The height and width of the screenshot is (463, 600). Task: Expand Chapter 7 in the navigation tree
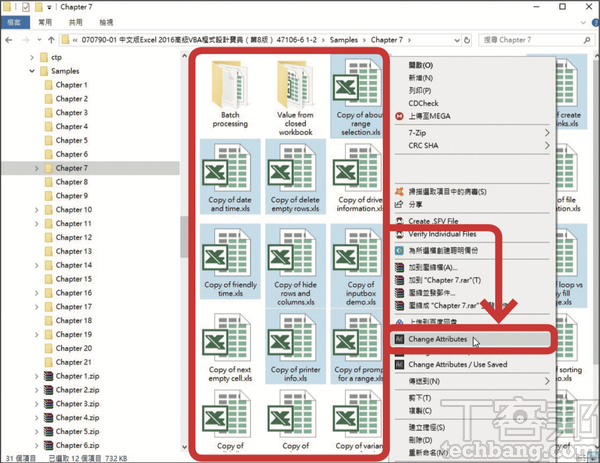(x=37, y=168)
